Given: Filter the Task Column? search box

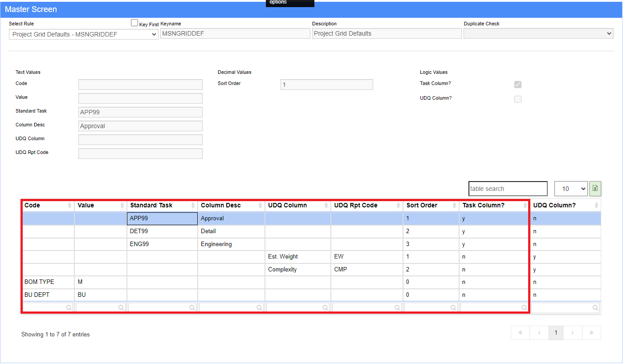Looking at the screenshot, I should (495, 307).
